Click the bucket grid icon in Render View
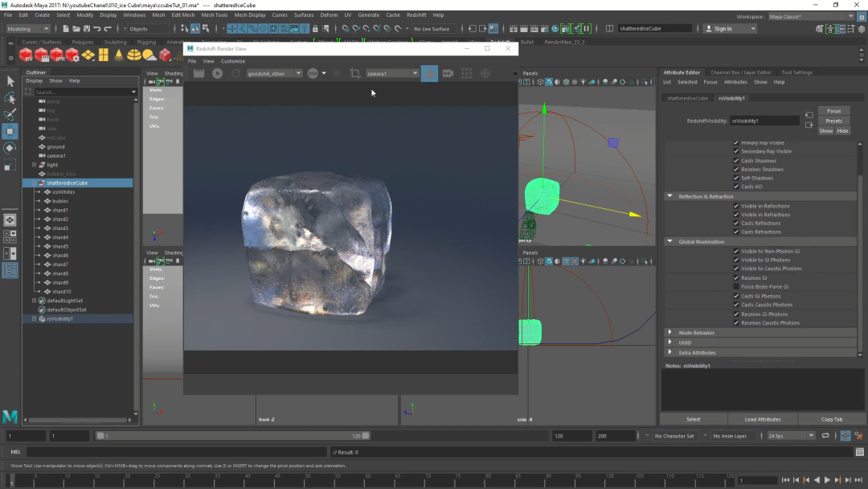868x489 pixels. [467, 73]
